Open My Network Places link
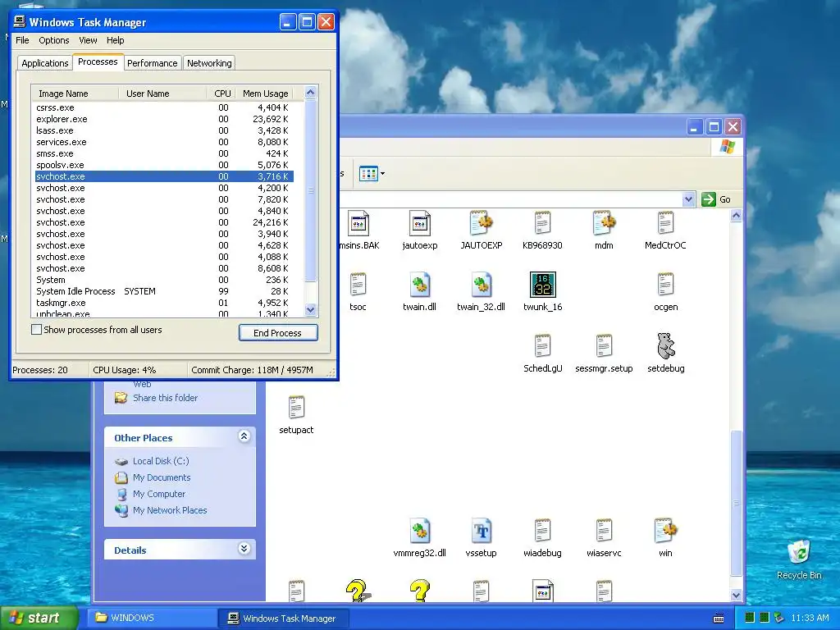Screen dimensions: 840x630 pos(170,510)
